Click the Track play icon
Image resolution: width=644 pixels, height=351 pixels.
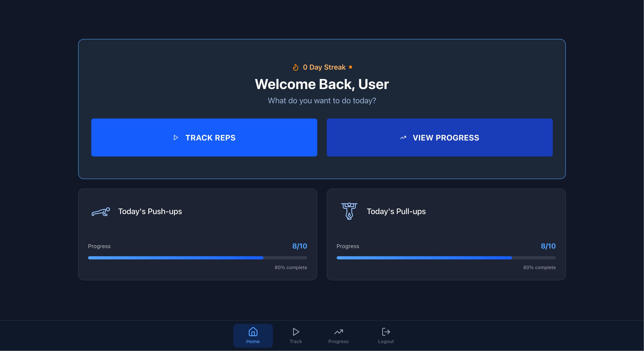(x=296, y=332)
